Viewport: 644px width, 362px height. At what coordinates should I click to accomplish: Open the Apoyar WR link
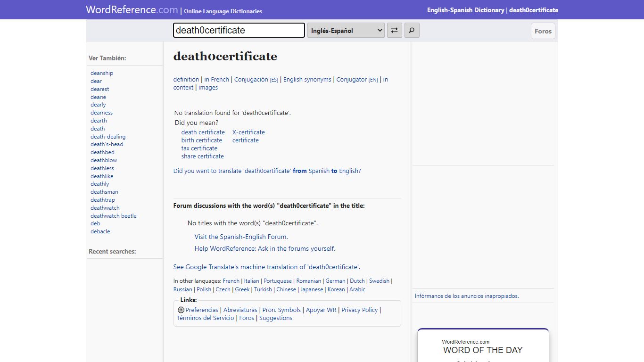tap(321, 310)
